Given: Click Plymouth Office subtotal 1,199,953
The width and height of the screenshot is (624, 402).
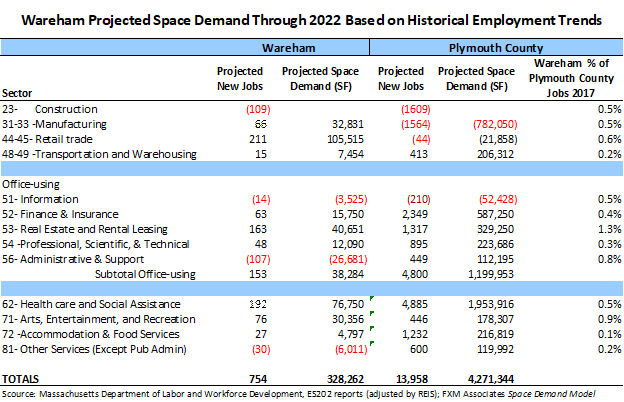Looking at the screenshot, I should click(x=491, y=274).
